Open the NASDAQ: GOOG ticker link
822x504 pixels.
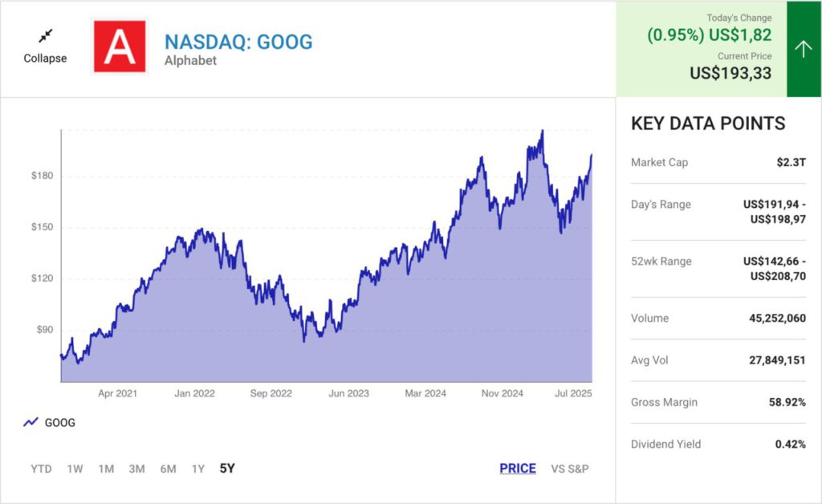(238, 42)
